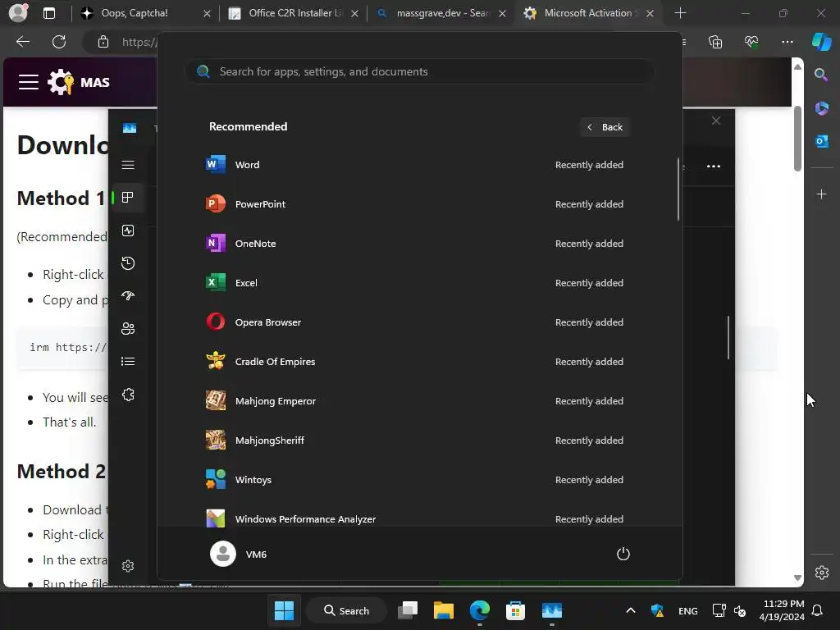Open Copilot in Edge sidebar
This screenshot has width=840, height=630.
point(822,42)
